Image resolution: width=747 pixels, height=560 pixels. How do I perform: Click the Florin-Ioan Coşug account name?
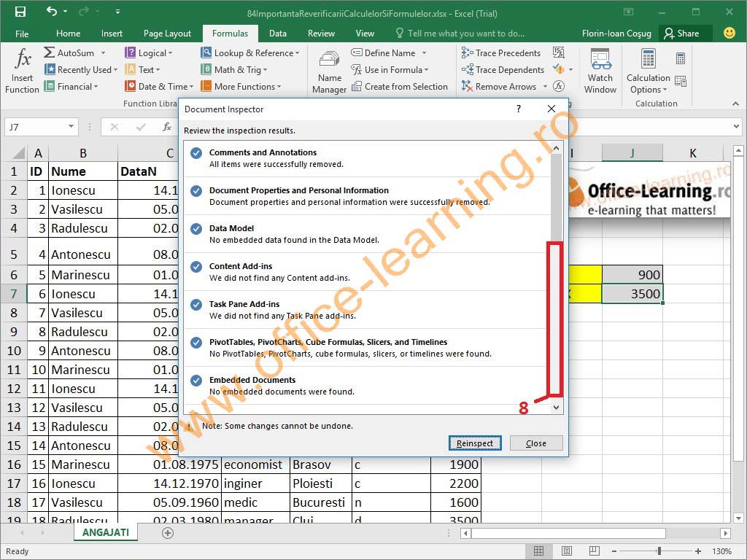[616, 34]
